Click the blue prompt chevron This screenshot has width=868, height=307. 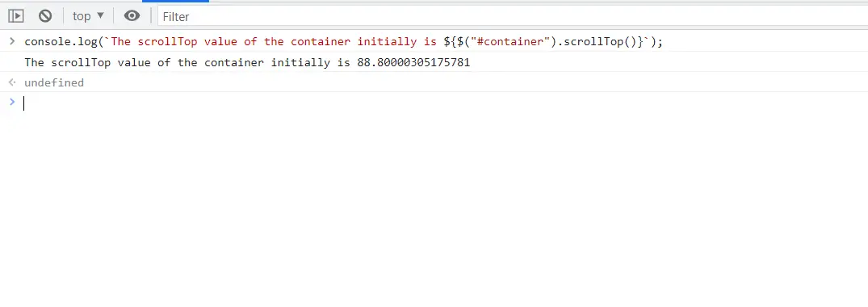click(12, 102)
